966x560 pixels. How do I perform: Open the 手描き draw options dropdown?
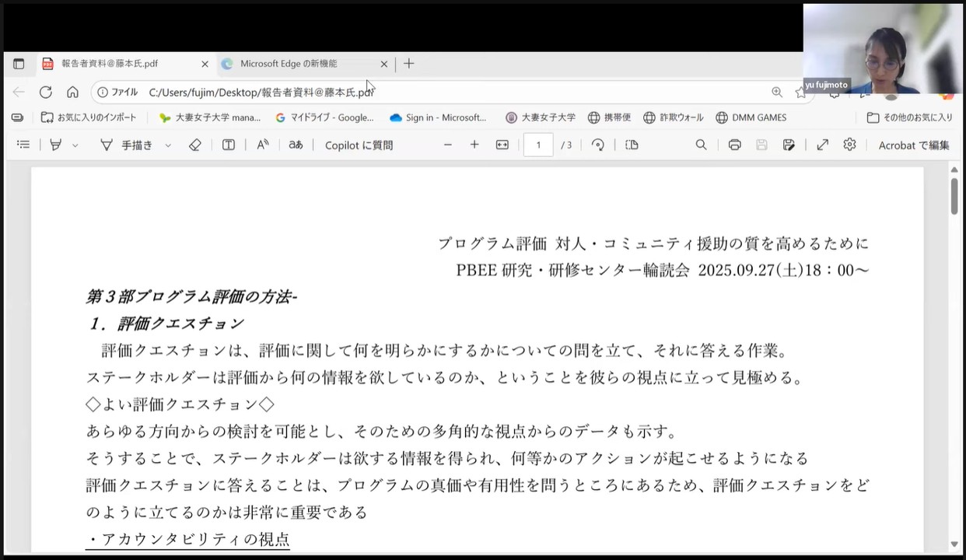click(x=168, y=145)
